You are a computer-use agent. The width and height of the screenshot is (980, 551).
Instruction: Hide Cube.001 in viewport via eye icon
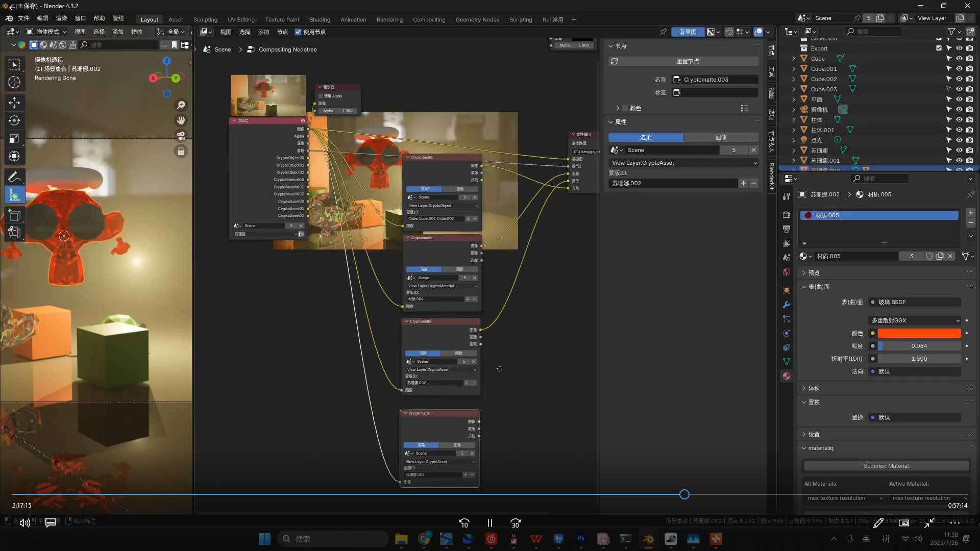point(959,69)
